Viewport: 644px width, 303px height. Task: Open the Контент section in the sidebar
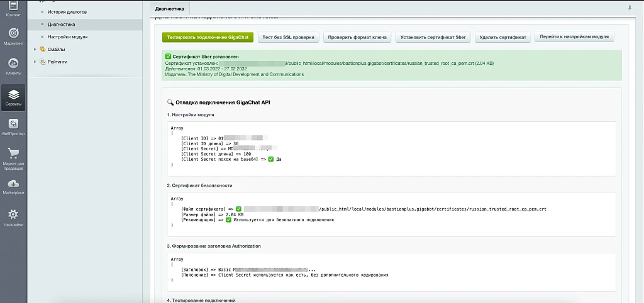point(13,9)
